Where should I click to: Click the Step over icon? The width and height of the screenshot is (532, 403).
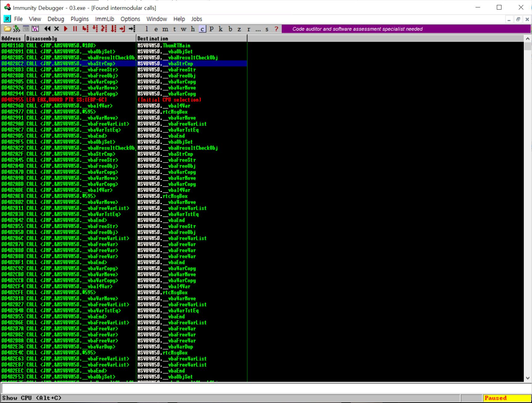[x=95, y=29]
